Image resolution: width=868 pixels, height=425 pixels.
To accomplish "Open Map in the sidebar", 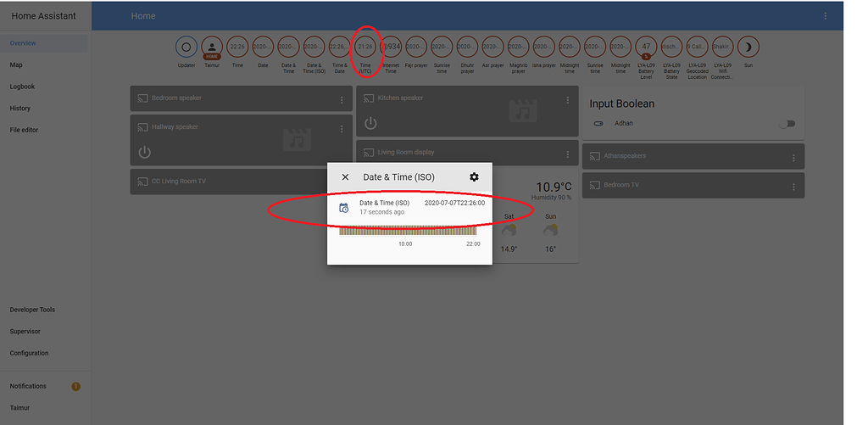I will (x=44, y=64).
